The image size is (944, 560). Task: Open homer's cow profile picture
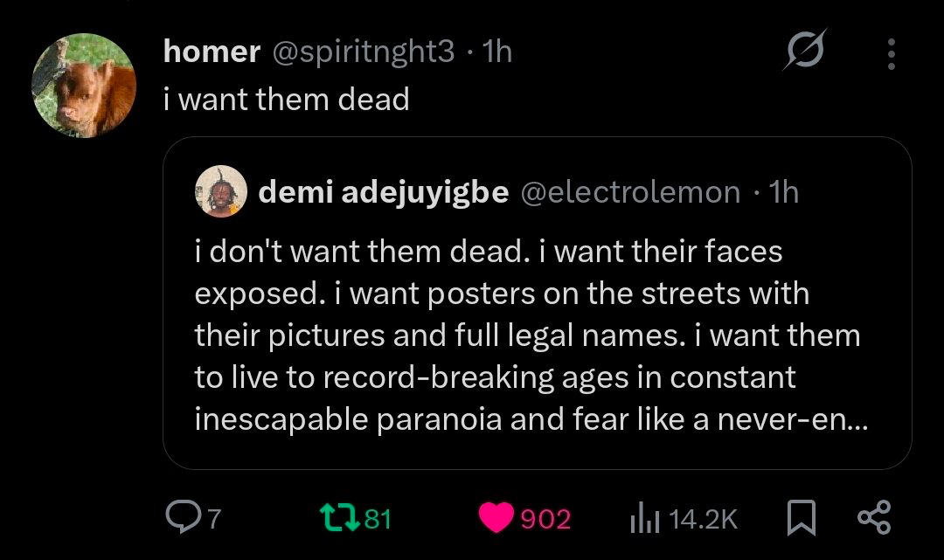click(84, 86)
